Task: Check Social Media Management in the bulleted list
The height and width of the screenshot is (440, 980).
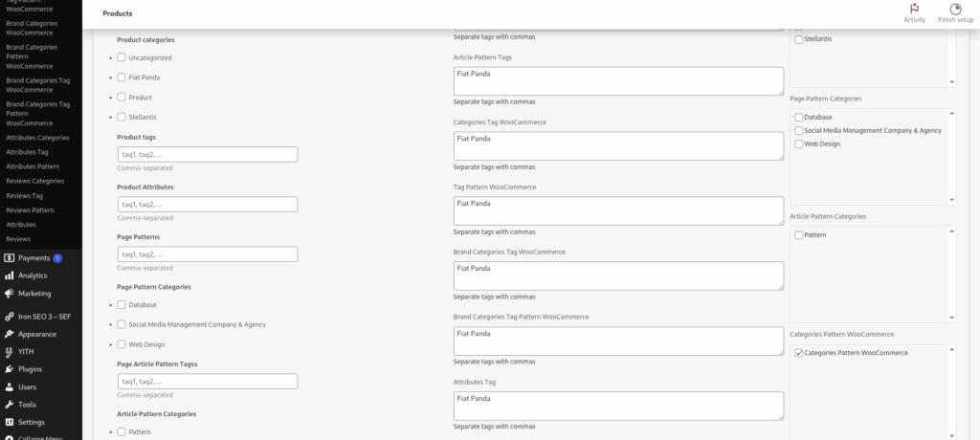Action: pyautogui.click(x=122, y=324)
